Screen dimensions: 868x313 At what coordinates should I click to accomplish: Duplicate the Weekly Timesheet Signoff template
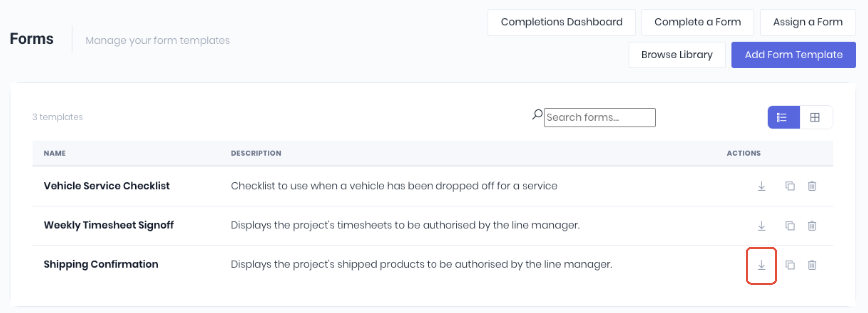[790, 226]
